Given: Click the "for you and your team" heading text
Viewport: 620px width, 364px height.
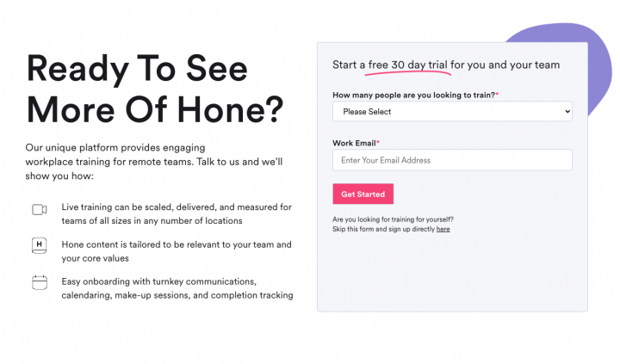Looking at the screenshot, I should (x=505, y=65).
